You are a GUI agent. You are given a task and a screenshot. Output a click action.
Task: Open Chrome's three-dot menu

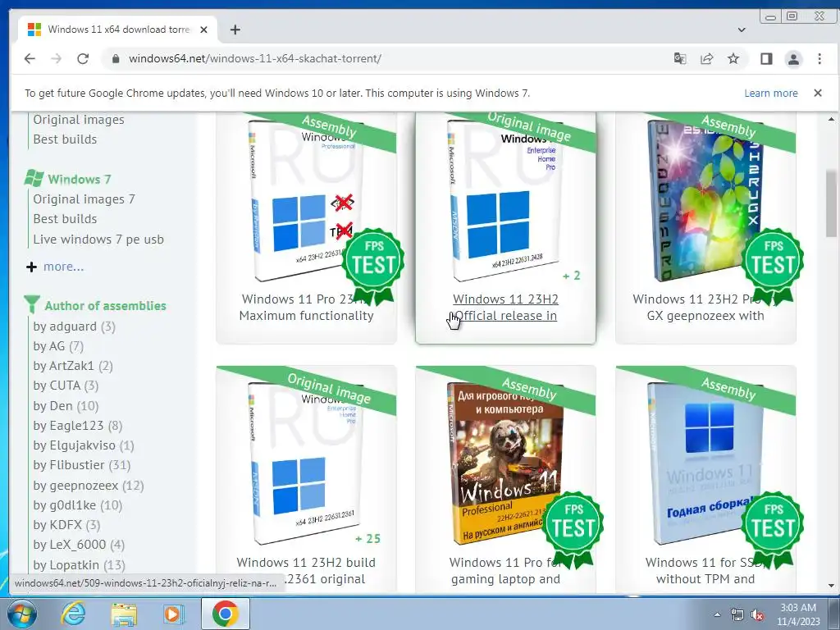pyautogui.click(x=819, y=58)
